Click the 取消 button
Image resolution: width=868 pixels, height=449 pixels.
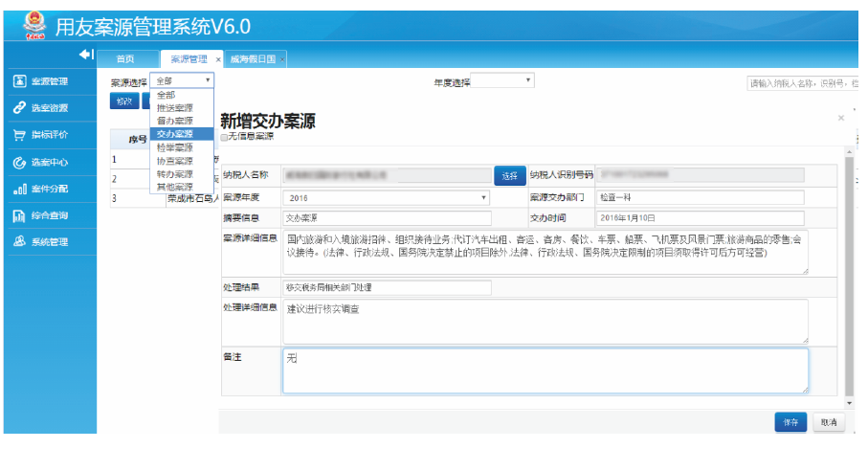pos(829,422)
